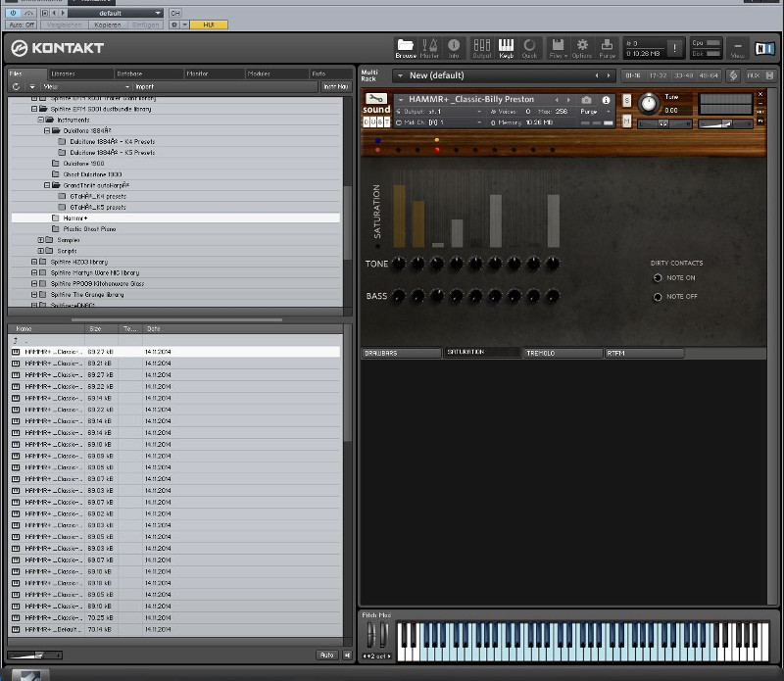
Task: Select the Hammr+ folder in tree
Action: (x=175, y=218)
